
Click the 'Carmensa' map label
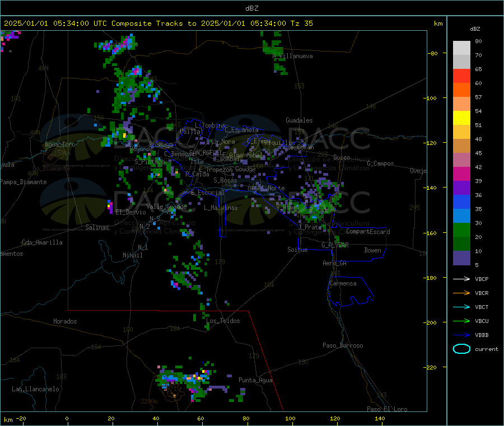343,283
